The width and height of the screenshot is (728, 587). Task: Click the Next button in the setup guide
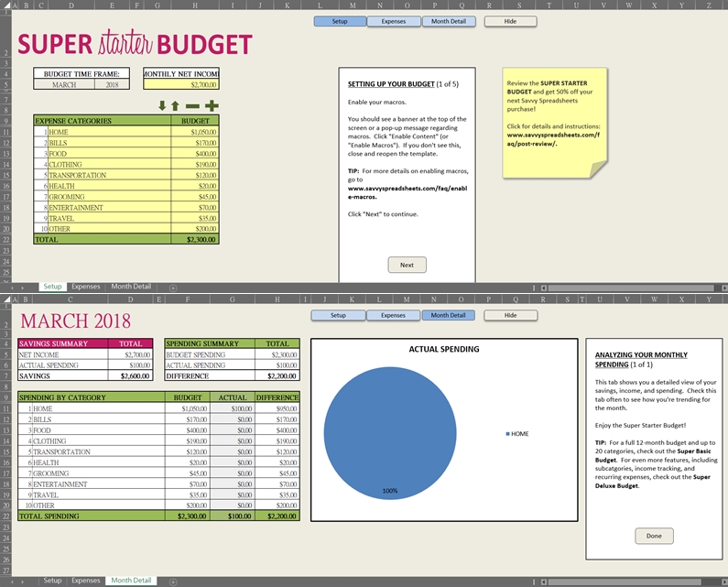click(x=407, y=265)
